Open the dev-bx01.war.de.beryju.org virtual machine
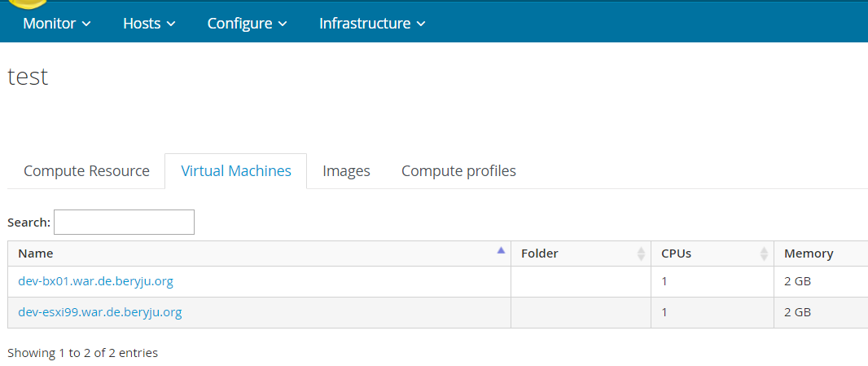This screenshot has height=366, width=868. click(x=95, y=281)
